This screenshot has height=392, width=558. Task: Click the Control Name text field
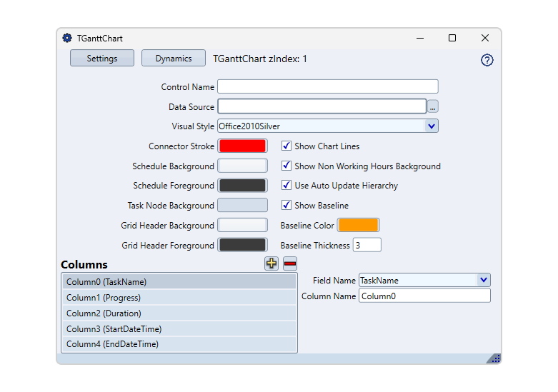click(327, 86)
